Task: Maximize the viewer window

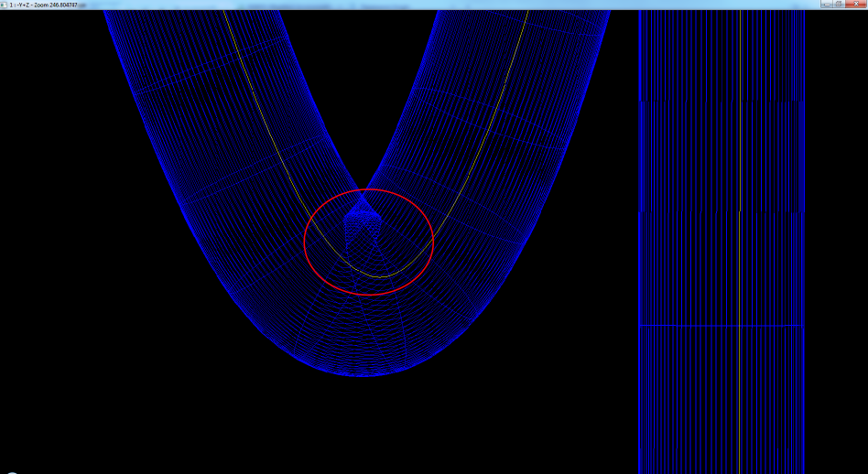Action: pos(839,5)
